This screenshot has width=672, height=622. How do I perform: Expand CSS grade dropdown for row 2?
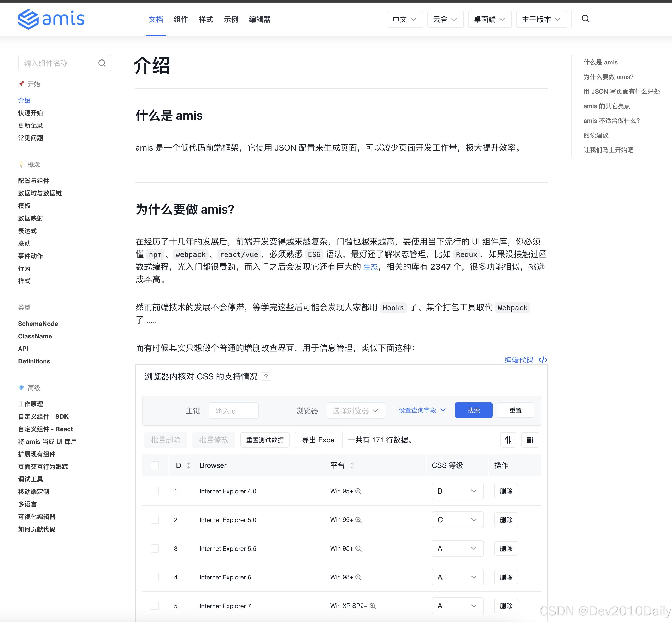pos(457,520)
